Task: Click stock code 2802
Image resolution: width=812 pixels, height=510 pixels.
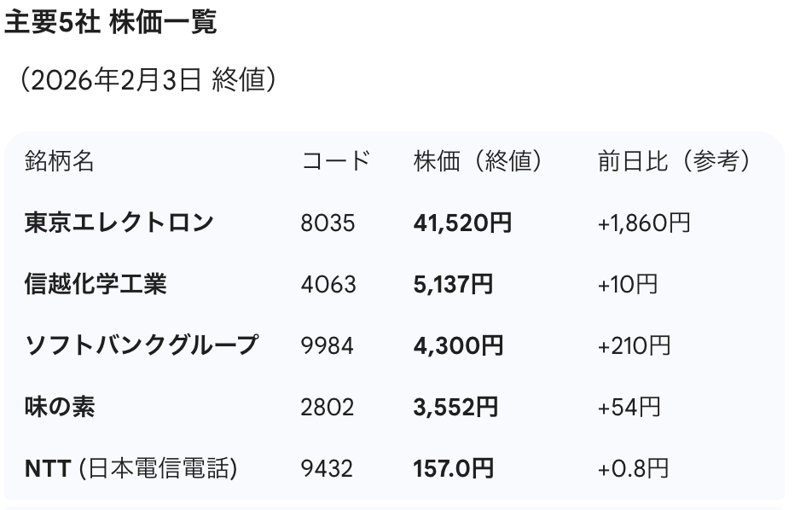Action: coord(328,407)
